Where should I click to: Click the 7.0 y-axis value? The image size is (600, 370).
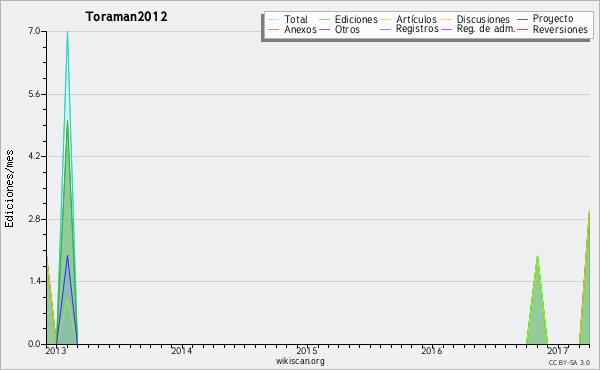tap(34, 31)
